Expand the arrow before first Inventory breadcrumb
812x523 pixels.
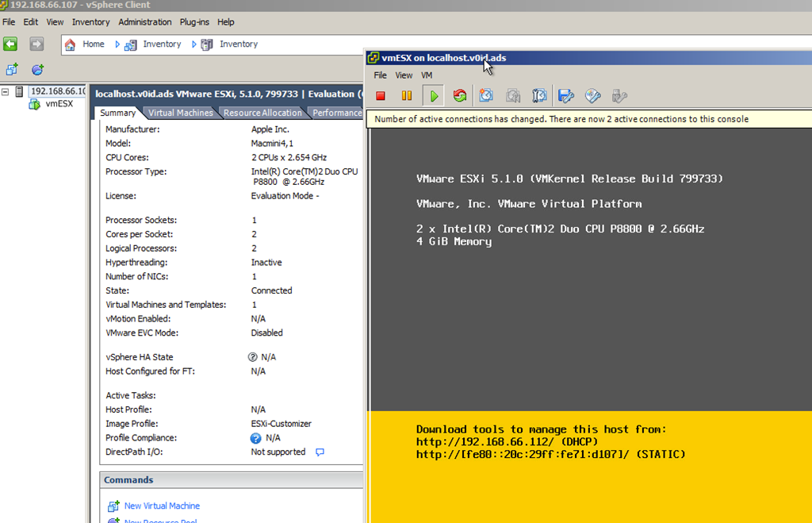coord(118,44)
